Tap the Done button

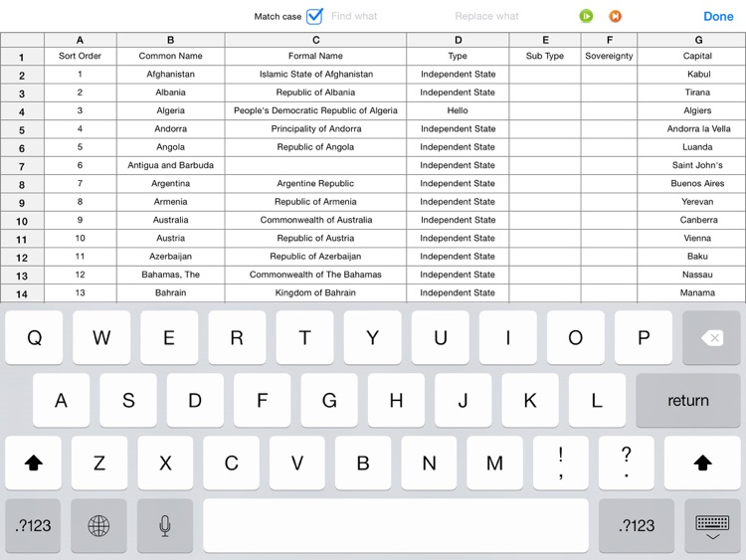click(718, 16)
